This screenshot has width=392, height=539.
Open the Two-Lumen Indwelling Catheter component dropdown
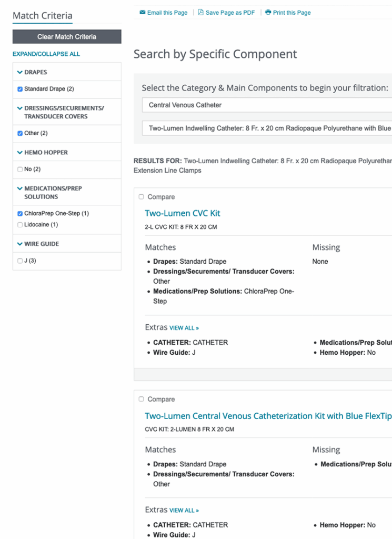click(x=267, y=128)
